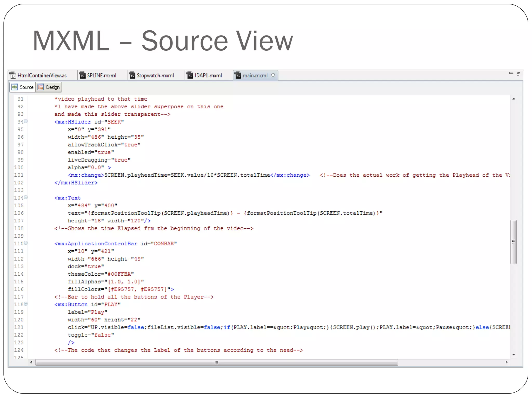Open the SPLINE.mxml editor tab

coord(102,75)
